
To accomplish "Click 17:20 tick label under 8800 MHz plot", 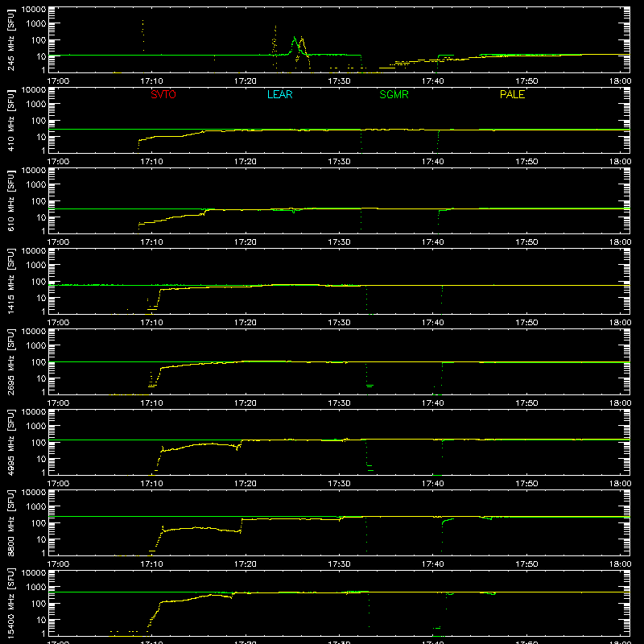I will (x=246, y=564).
